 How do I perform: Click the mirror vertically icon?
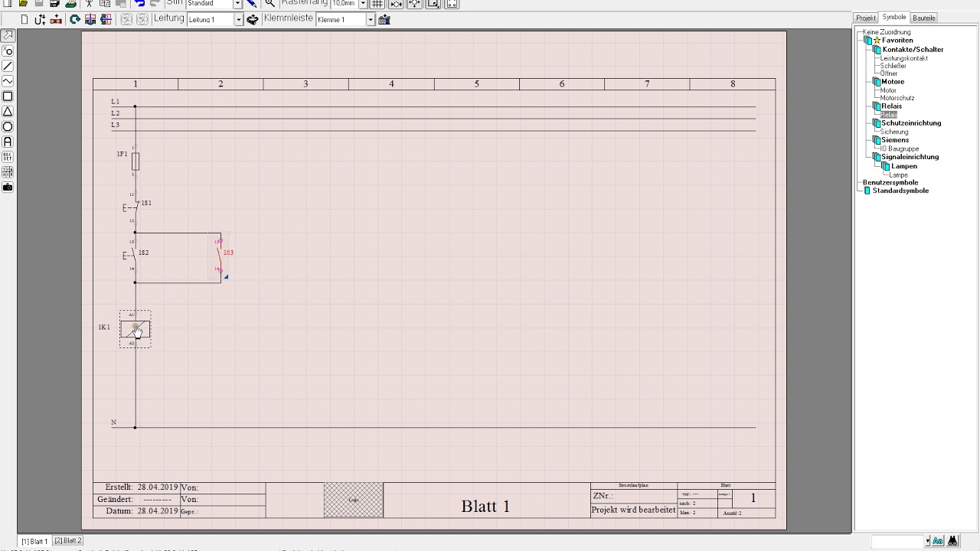tap(106, 19)
